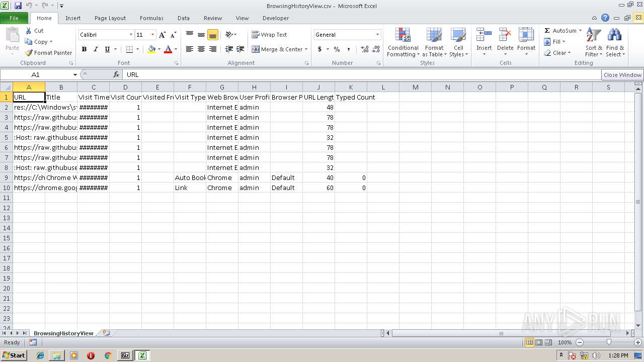Click the Paste icon
Screen dimensions: 644x362
(12, 35)
